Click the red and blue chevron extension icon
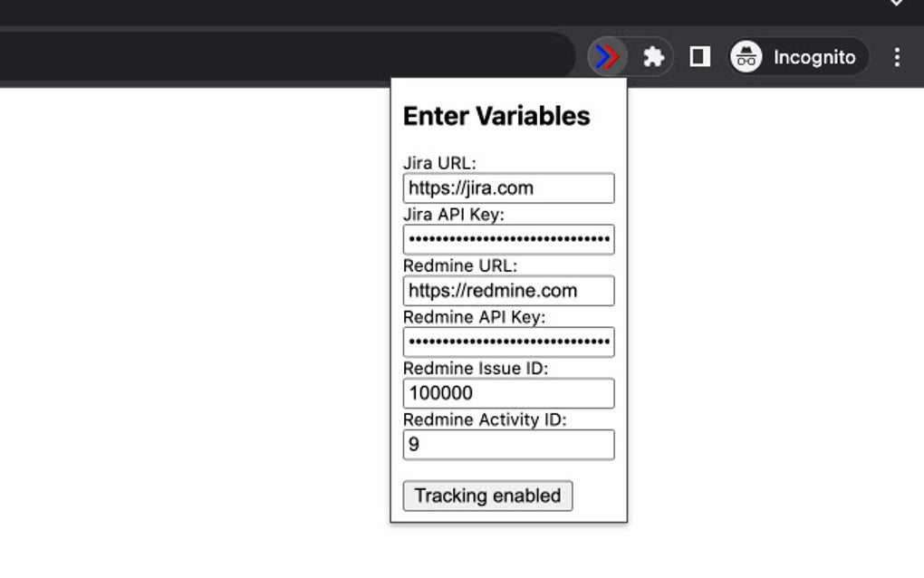Screen dimensions: 924x578 607,57
